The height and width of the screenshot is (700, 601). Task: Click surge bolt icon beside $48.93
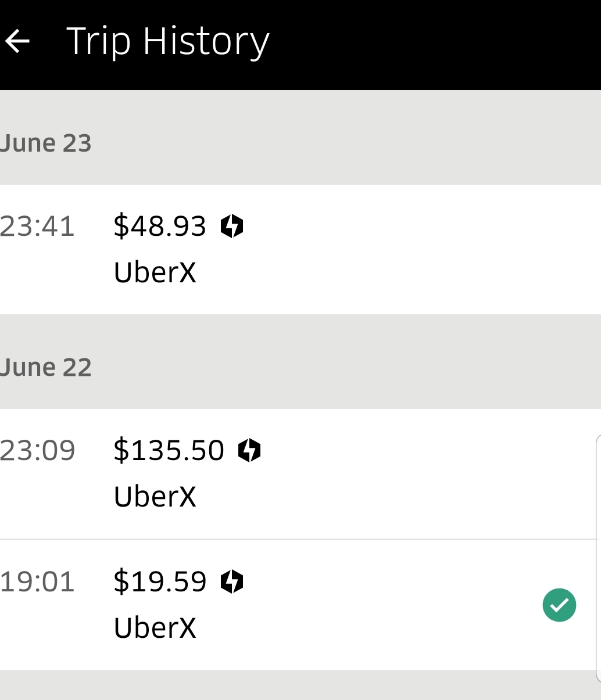coord(232,226)
